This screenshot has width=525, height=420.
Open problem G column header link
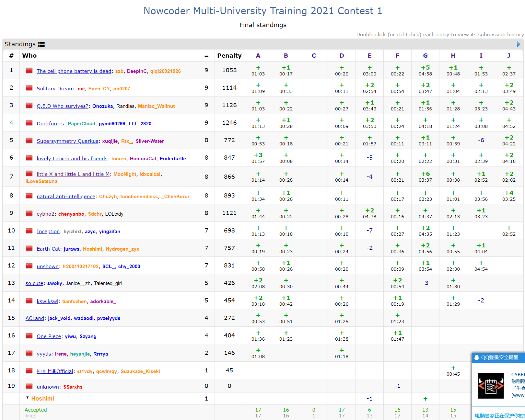pyautogui.click(x=425, y=56)
